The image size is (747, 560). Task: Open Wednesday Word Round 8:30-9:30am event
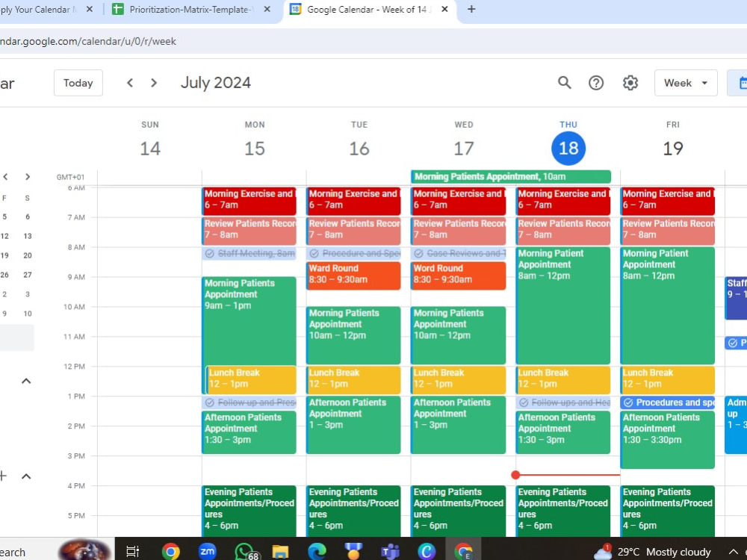[459, 276]
